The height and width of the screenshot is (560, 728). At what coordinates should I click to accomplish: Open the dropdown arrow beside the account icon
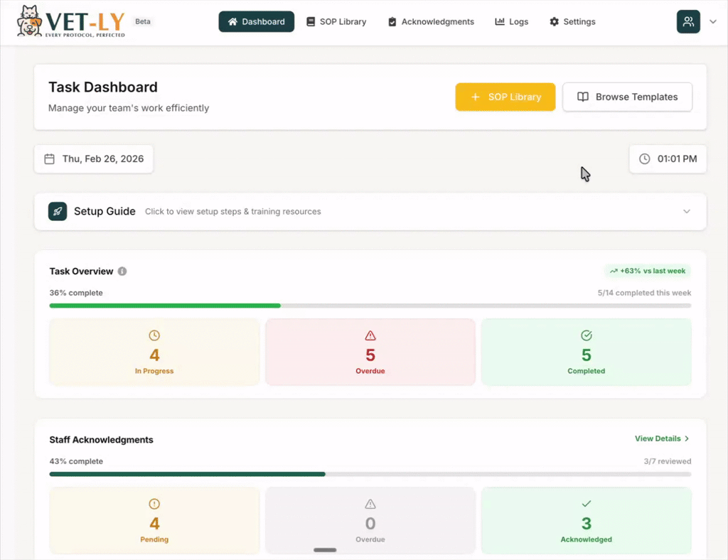coord(713,21)
